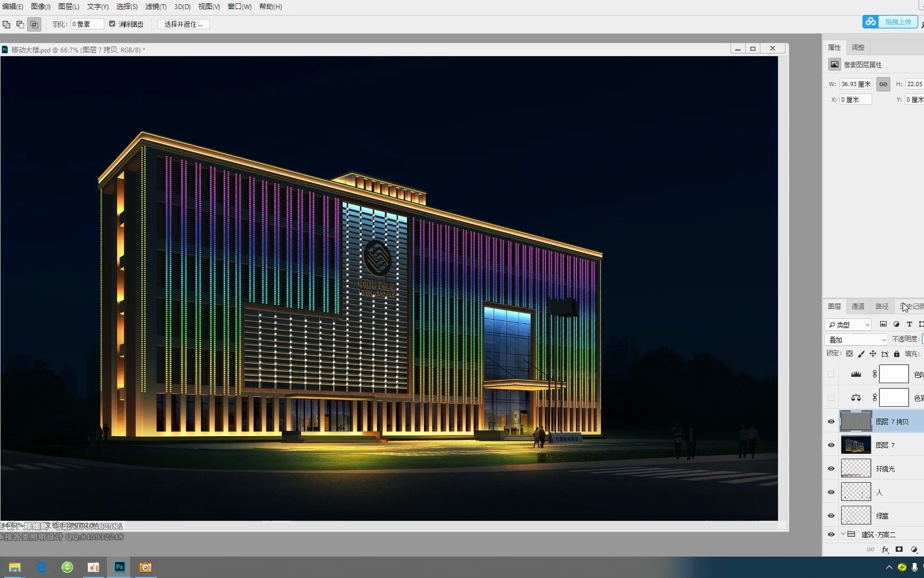The height and width of the screenshot is (578, 924).
Task: Show the color balance adjustment layer visibility
Action: pos(831,398)
